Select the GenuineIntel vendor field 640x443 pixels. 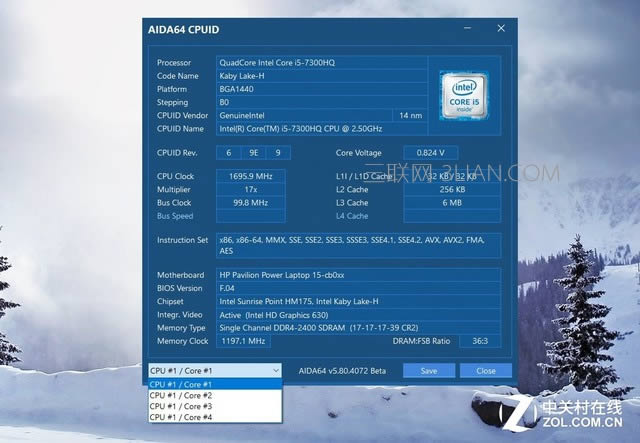pos(304,116)
